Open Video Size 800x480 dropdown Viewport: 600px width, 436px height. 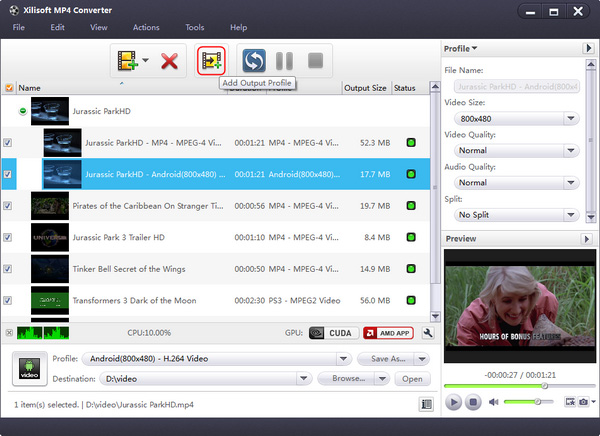(x=571, y=119)
